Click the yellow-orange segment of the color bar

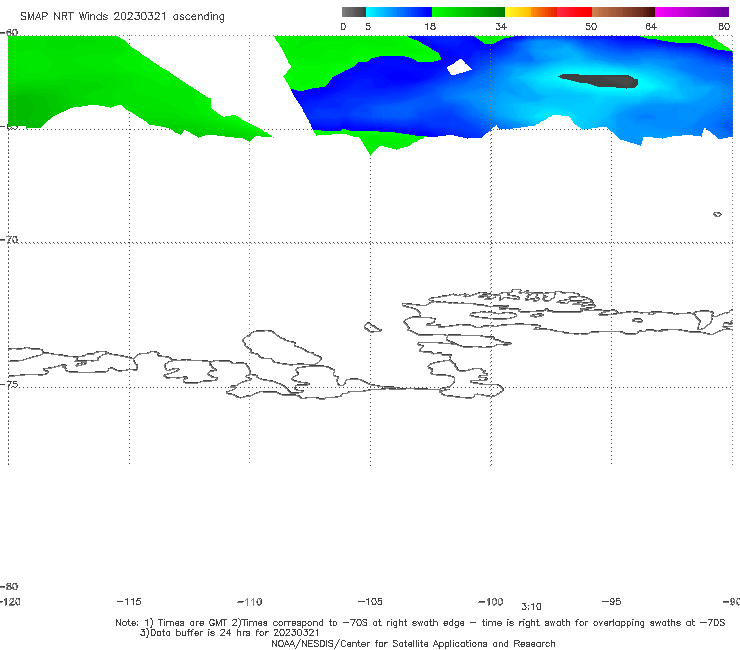click(531, 12)
